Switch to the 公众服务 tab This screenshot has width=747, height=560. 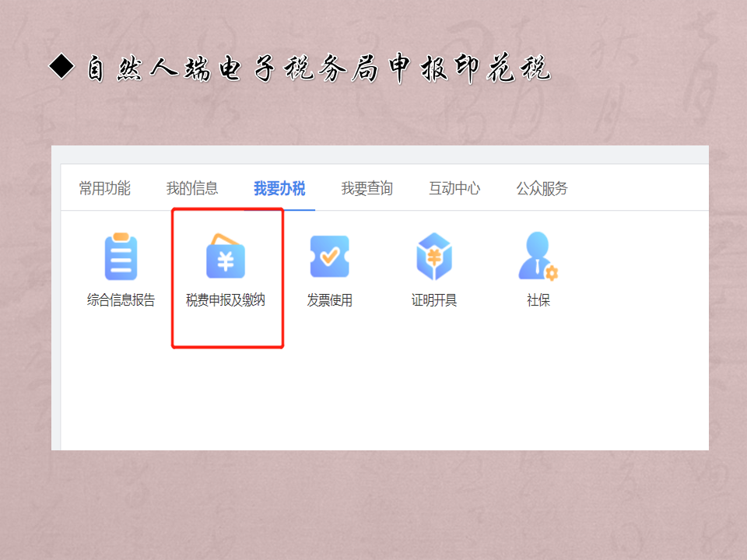coord(542,188)
